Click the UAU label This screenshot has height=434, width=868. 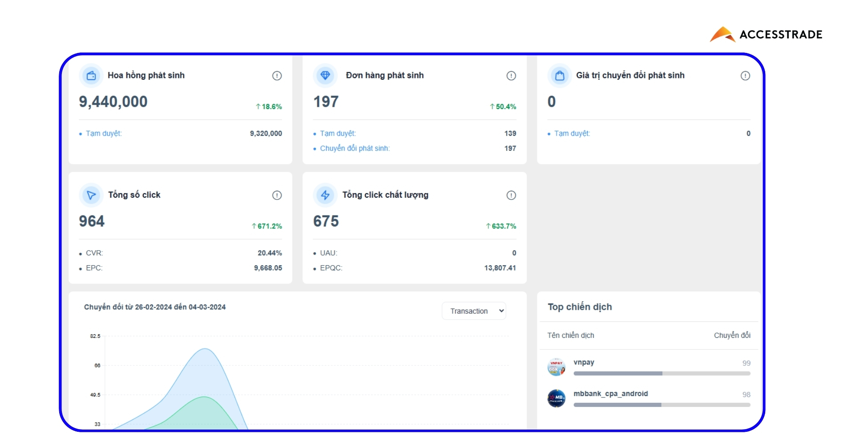tap(329, 253)
